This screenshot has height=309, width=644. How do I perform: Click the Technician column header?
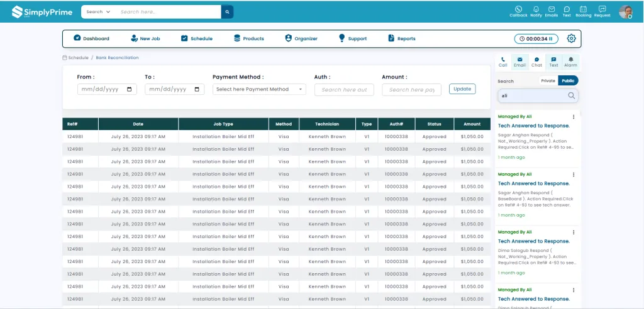(x=327, y=124)
